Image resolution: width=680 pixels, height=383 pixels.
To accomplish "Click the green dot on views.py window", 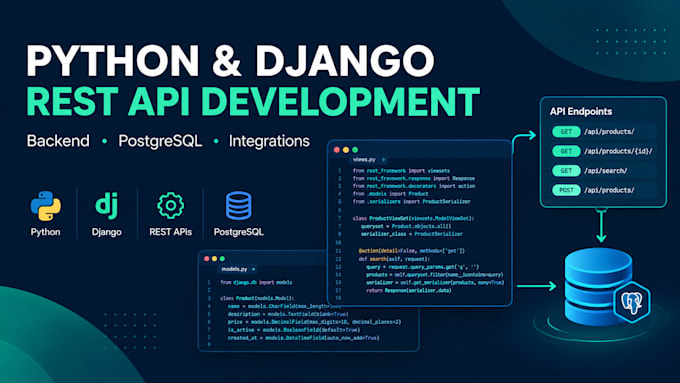I will (355, 150).
